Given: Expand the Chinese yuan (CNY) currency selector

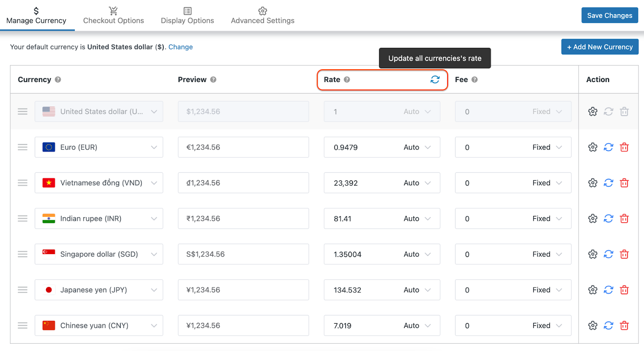Looking at the screenshot, I should (154, 326).
